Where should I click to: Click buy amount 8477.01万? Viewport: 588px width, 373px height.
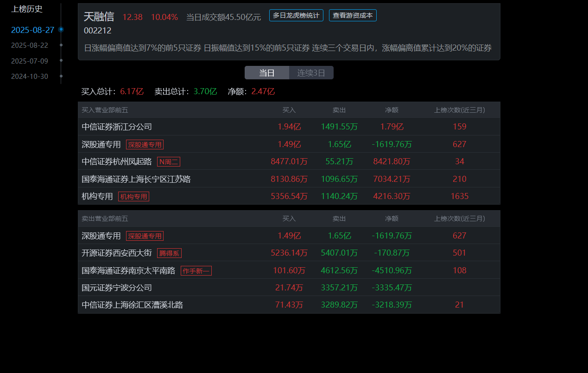289,161
